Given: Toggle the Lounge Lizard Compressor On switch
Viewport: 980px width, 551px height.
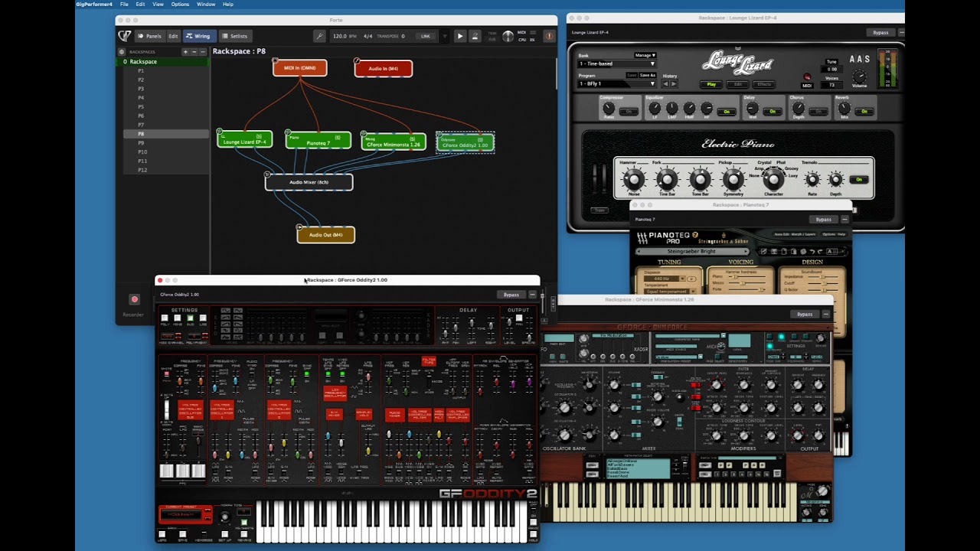Looking at the screenshot, I should pyautogui.click(x=629, y=112).
